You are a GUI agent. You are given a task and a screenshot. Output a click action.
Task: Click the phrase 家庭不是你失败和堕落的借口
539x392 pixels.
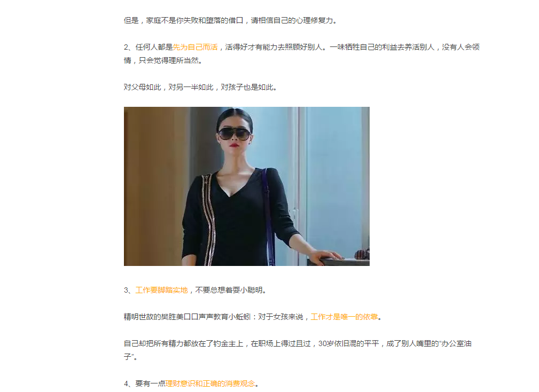pyautogui.click(x=194, y=20)
